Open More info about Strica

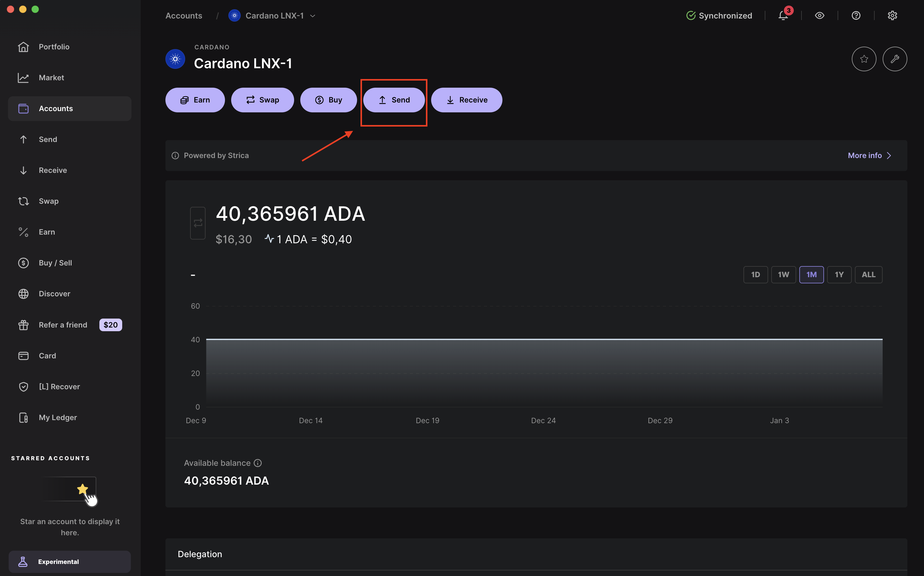click(x=869, y=155)
